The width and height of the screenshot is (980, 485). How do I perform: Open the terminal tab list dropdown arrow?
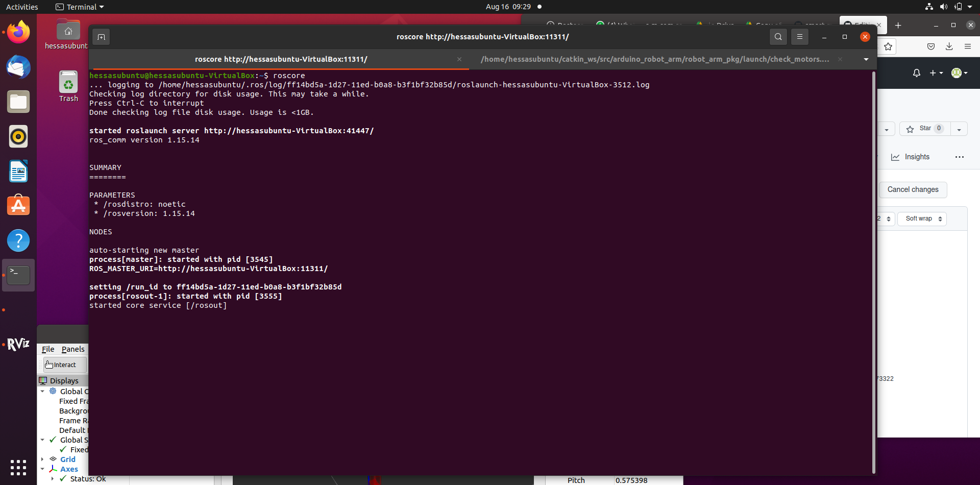pyautogui.click(x=866, y=59)
